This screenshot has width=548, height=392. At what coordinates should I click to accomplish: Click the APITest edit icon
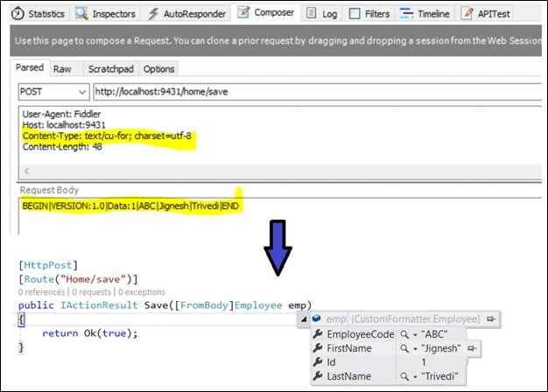point(467,13)
